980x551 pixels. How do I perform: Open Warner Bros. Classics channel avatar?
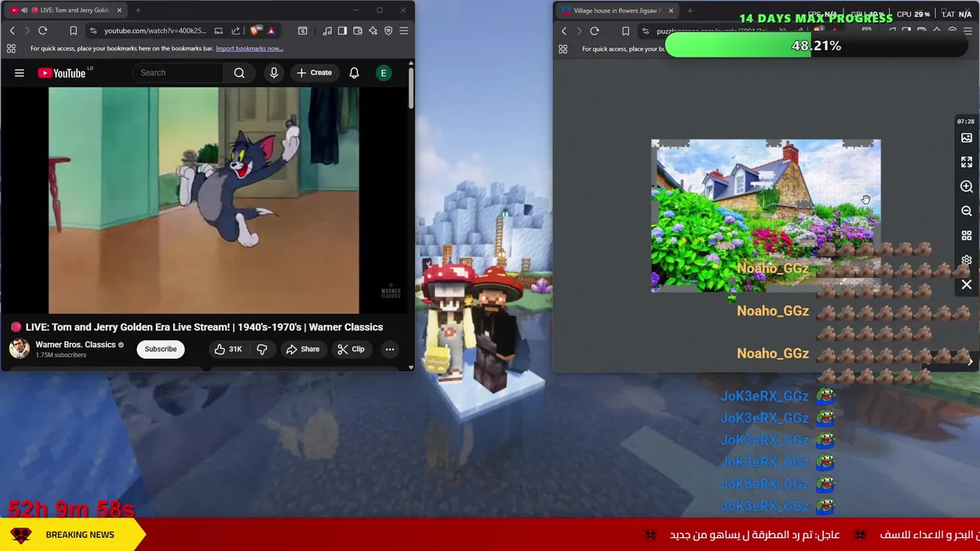coord(19,349)
